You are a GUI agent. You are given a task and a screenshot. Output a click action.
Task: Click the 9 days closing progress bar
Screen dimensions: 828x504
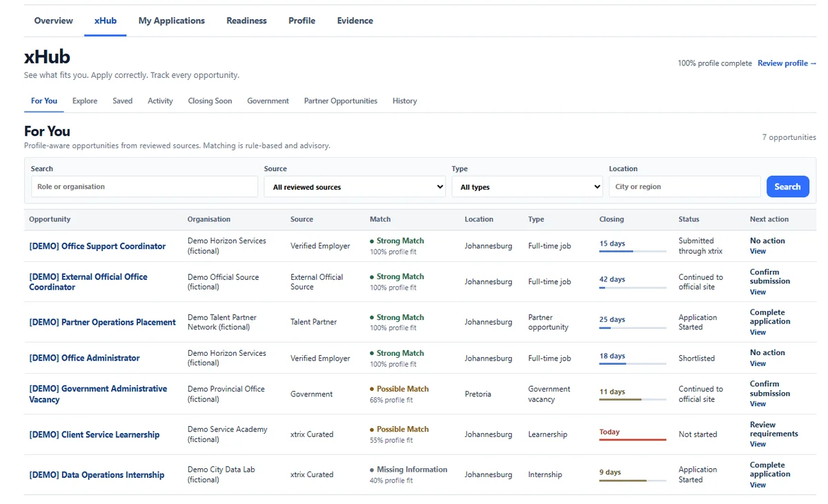[633, 480]
